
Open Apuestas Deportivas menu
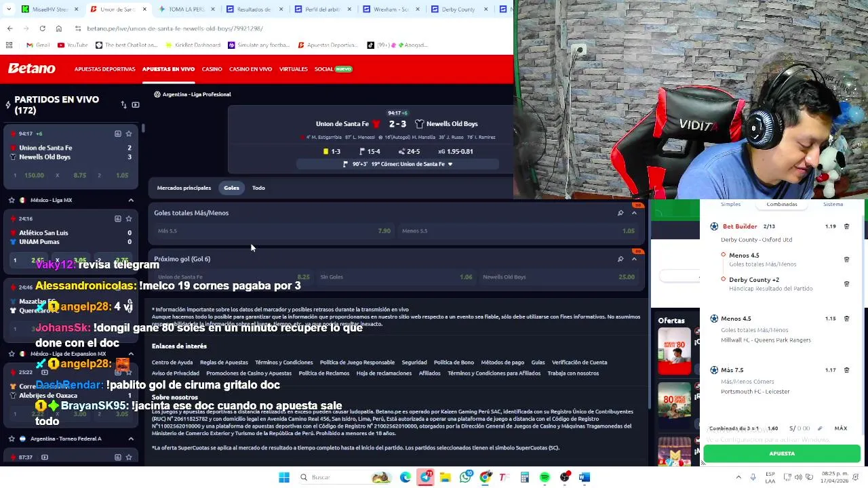tap(104, 69)
